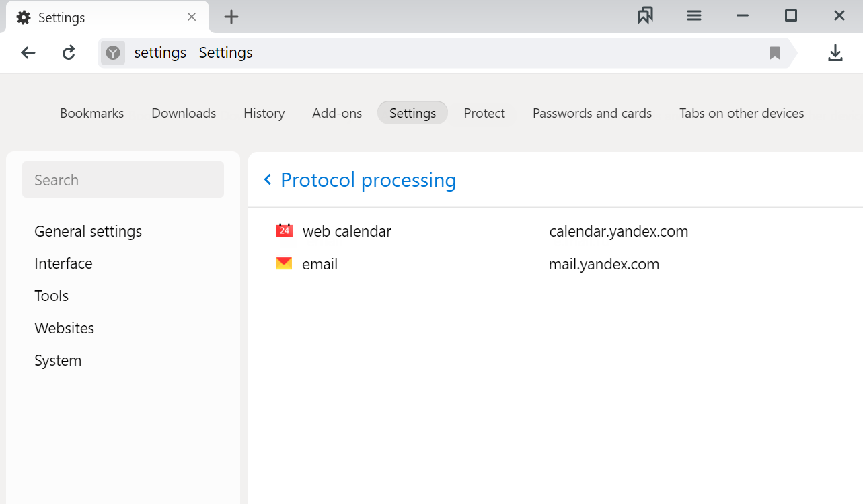The height and width of the screenshot is (504, 863).
Task: Click mail.yandex.com handler text
Action: (x=604, y=264)
